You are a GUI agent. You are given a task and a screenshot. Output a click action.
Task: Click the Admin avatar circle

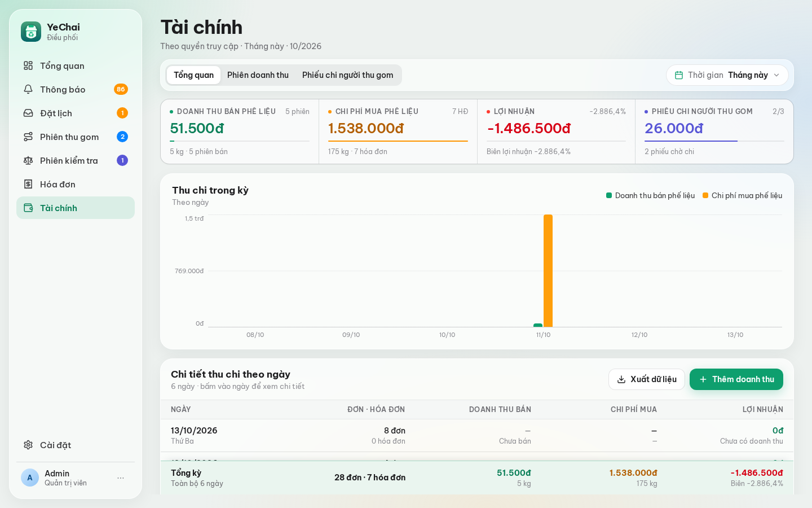[x=30, y=478]
